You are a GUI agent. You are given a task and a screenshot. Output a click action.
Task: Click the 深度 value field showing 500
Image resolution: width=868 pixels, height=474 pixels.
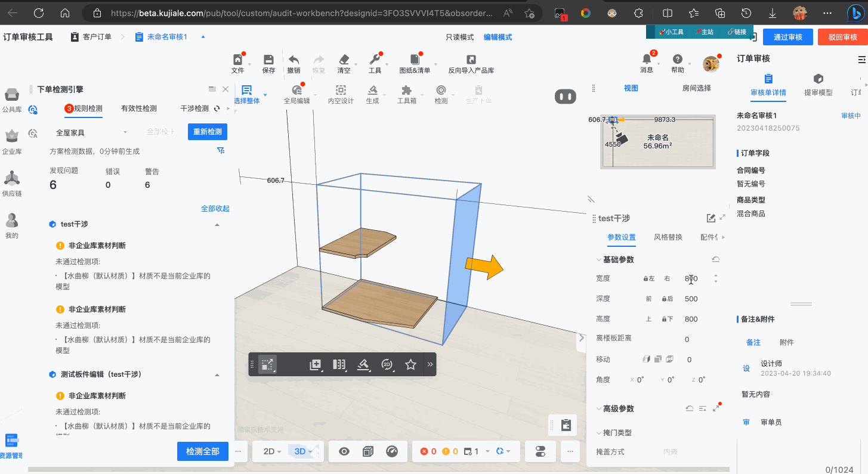pos(691,299)
